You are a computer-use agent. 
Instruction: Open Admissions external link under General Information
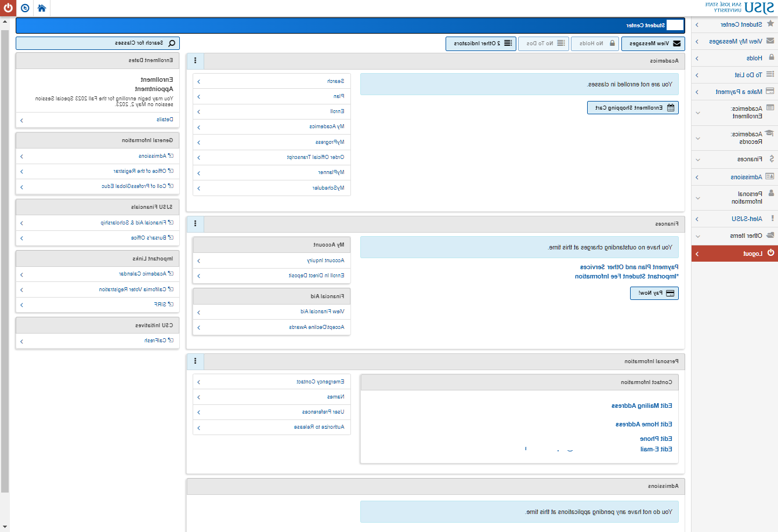pos(97,156)
